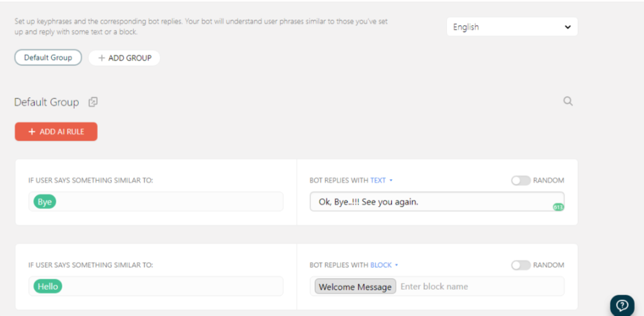Expand the reply type dropdown labeled TEXT
644x316 pixels.
point(381,180)
